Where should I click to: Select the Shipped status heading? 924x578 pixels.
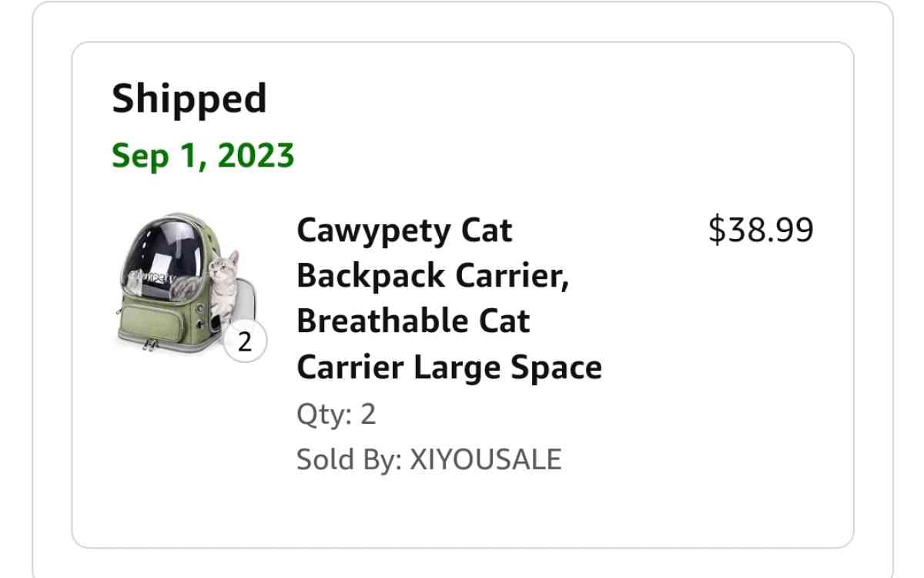[189, 99]
